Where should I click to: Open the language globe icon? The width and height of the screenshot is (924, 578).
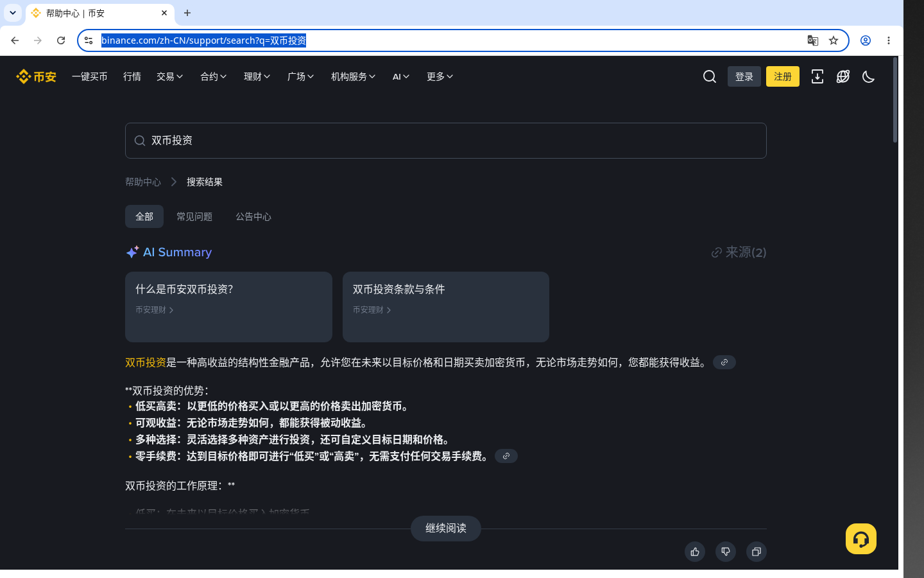point(843,76)
